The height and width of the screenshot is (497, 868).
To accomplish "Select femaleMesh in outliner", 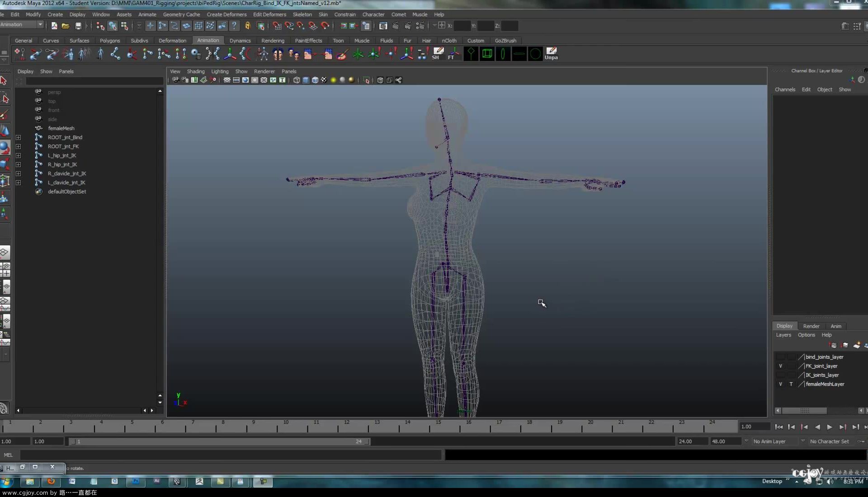I will (61, 128).
